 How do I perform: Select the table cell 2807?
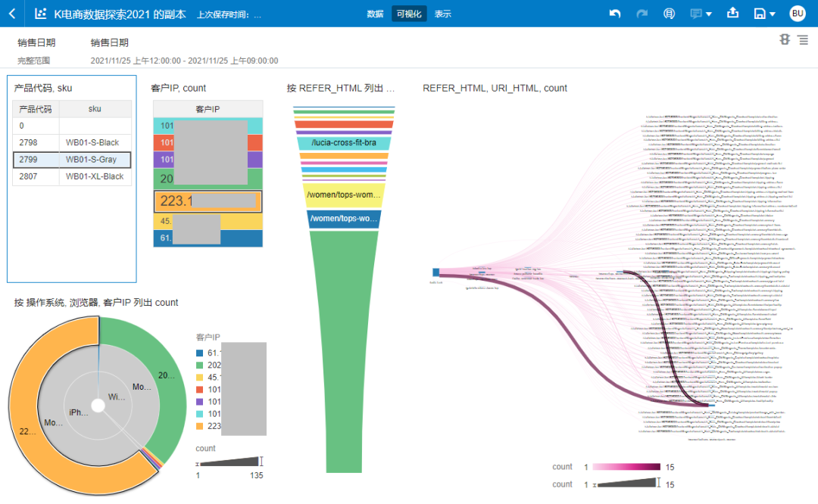click(36, 176)
